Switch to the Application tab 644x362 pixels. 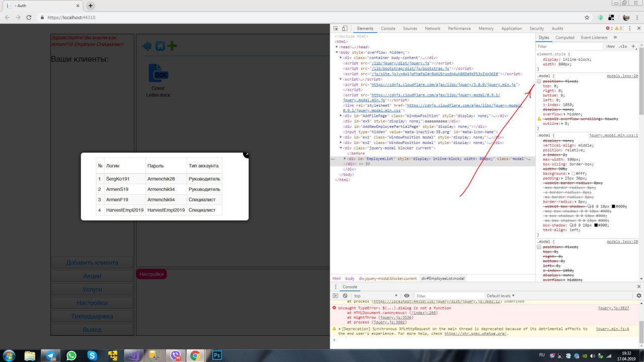click(x=512, y=29)
